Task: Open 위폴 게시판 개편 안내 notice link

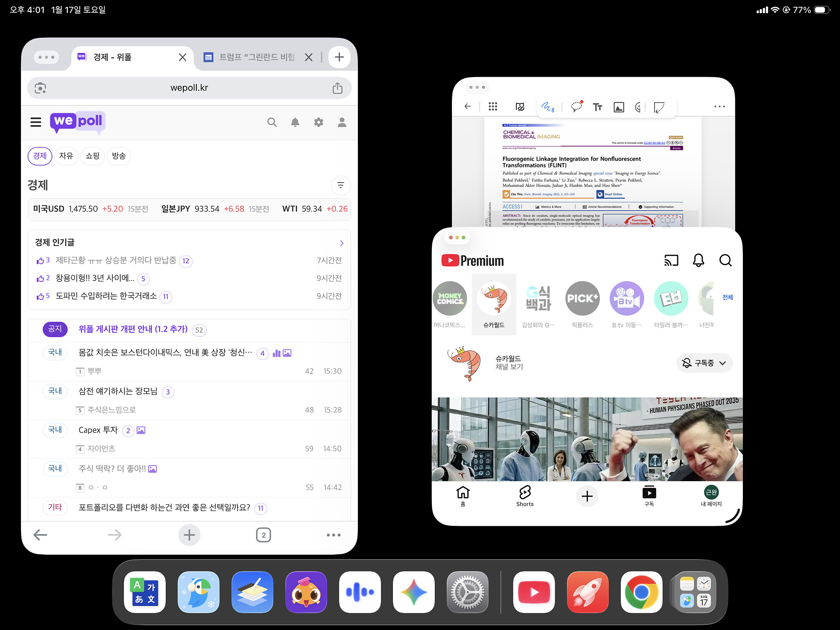Action: coord(133,329)
